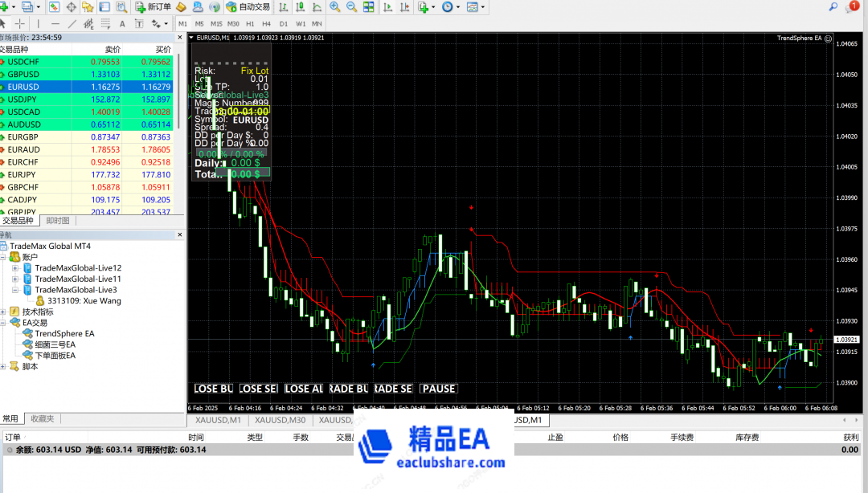Open the search magnifier in top right

click(x=833, y=7)
